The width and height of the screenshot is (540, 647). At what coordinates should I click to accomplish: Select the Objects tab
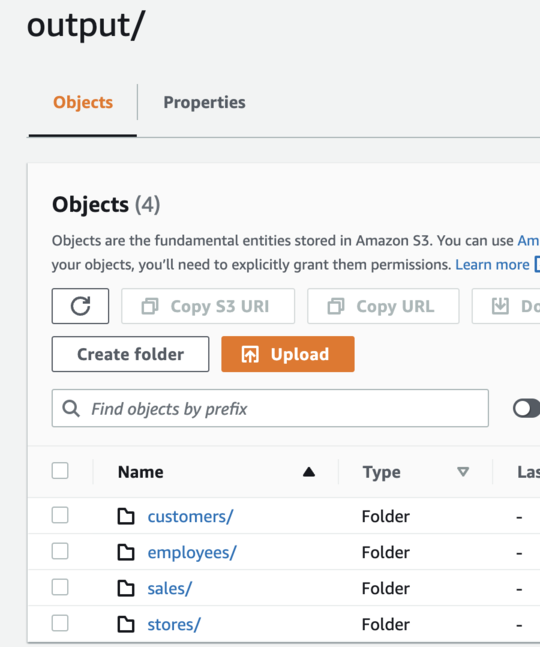coord(83,102)
